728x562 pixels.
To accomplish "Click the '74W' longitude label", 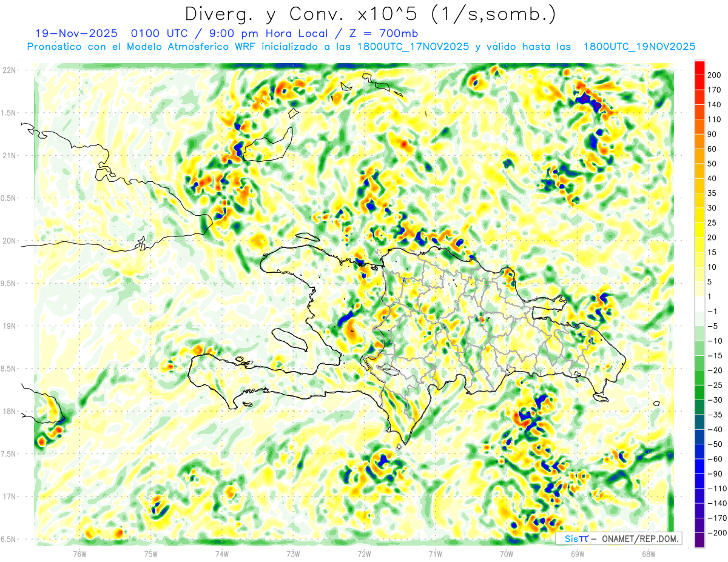I will (x=222, y=554).
